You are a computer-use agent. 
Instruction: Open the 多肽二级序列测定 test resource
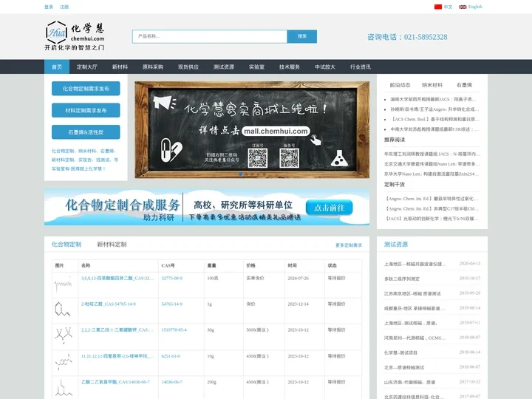[x=402, y=279]
